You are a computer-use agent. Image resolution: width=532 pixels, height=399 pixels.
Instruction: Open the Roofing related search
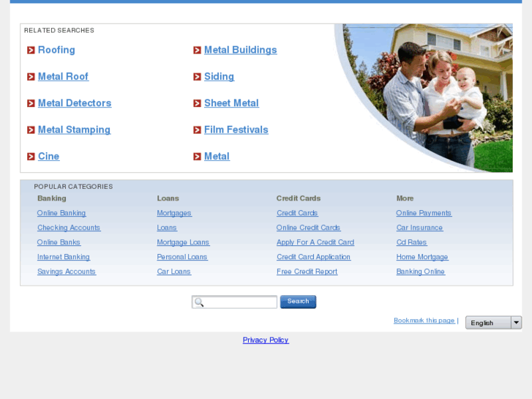click(x=56, y=50)
